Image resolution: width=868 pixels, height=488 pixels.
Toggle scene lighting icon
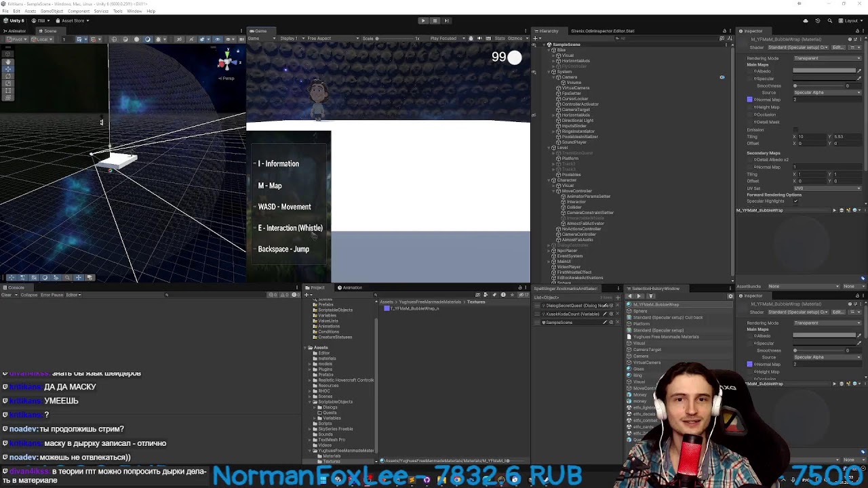pos(148,39)
